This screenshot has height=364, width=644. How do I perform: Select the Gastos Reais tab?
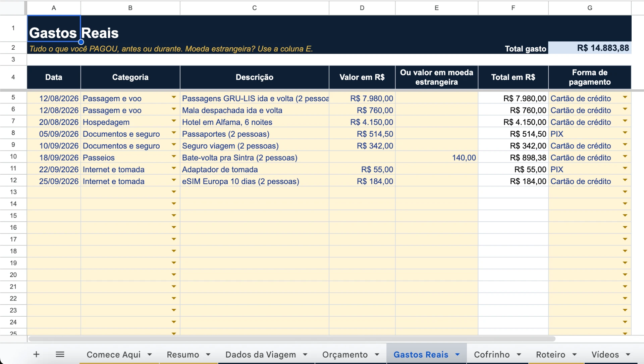pos(421,355)
